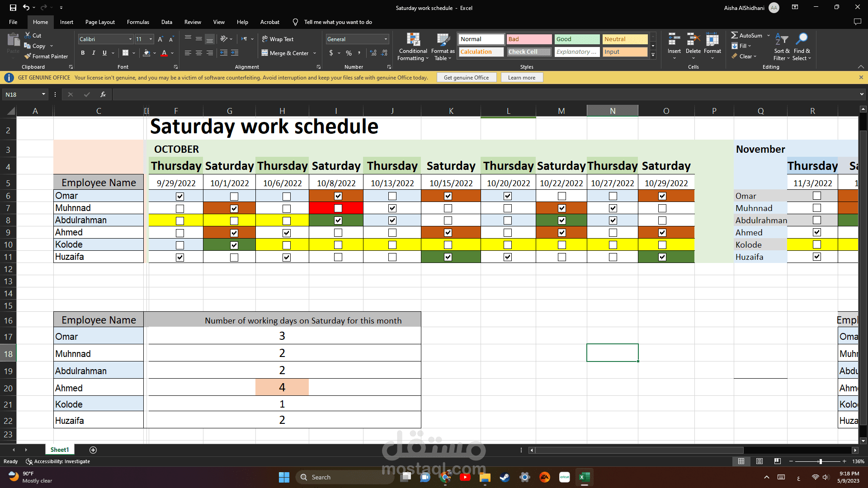Click the Format Painter brush

tap(28, 56)
